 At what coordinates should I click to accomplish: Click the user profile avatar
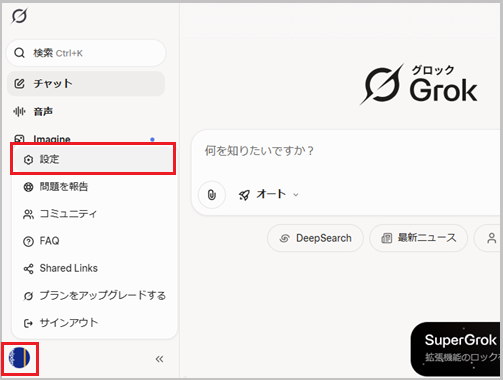(x=19, y=358)
